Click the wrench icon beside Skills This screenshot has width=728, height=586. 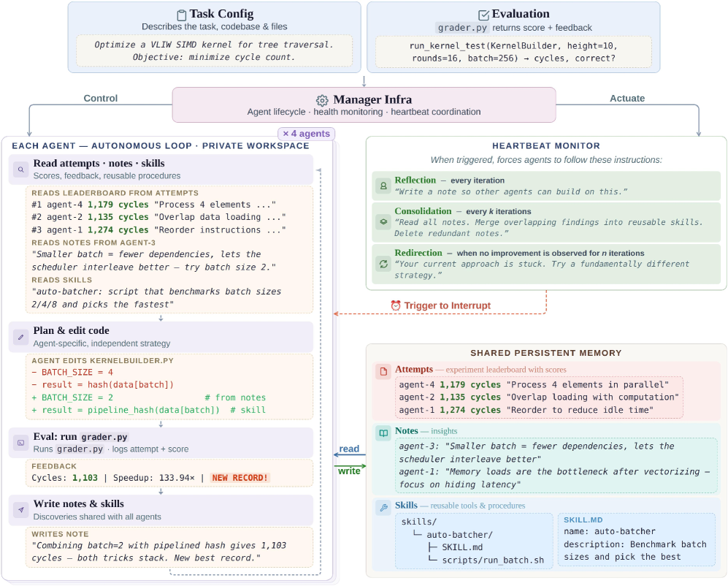(x=383, y=507)
